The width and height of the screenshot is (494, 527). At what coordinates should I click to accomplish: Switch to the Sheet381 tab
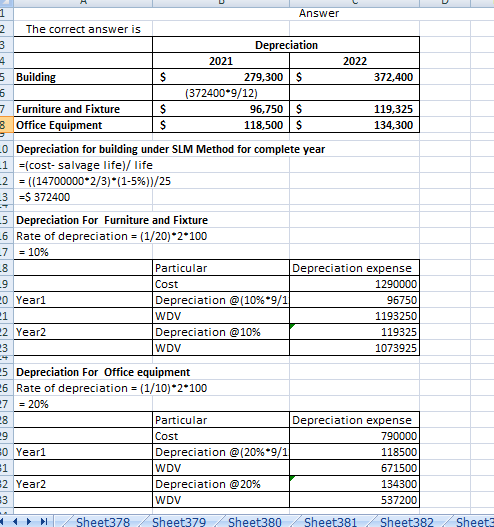330,522
